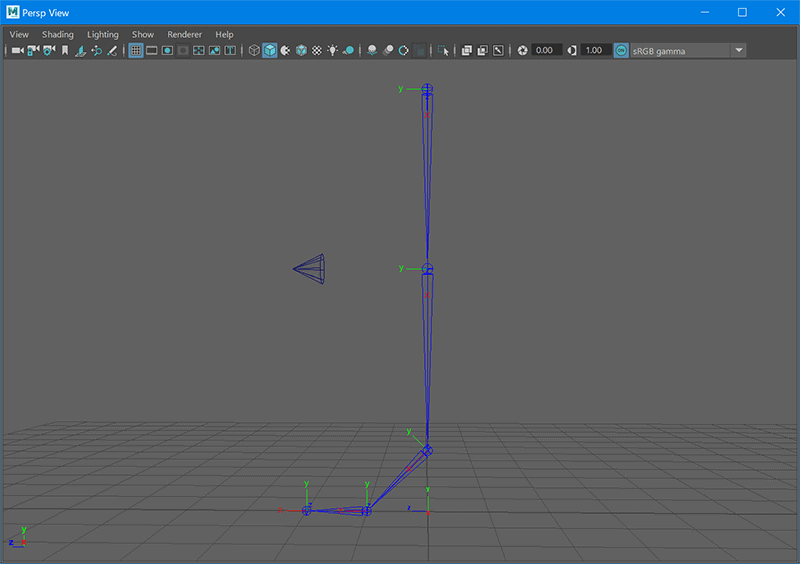Toggle the Field Chart icon
Viewport: 800px width, 564px height.
199,51
